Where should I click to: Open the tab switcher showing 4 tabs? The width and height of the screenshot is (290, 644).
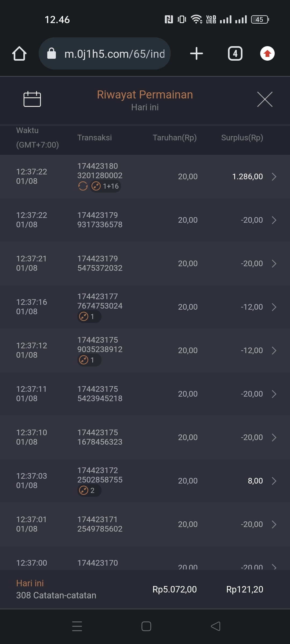(x=235, y=53)
